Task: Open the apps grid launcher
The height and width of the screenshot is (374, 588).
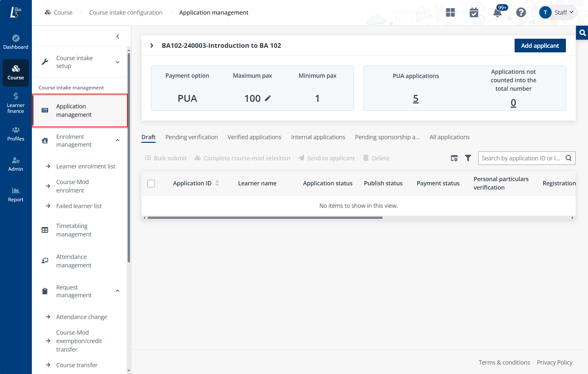Action: coord(451,12)
